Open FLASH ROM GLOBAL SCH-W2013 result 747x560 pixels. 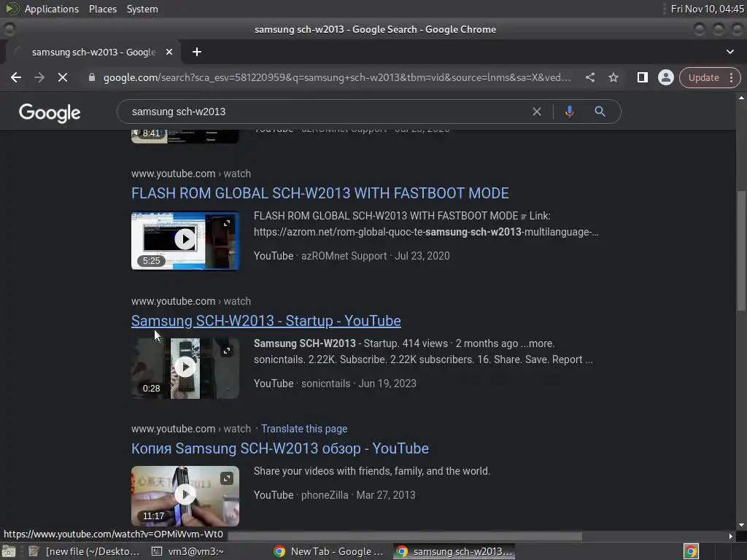(x=320, y=193)
